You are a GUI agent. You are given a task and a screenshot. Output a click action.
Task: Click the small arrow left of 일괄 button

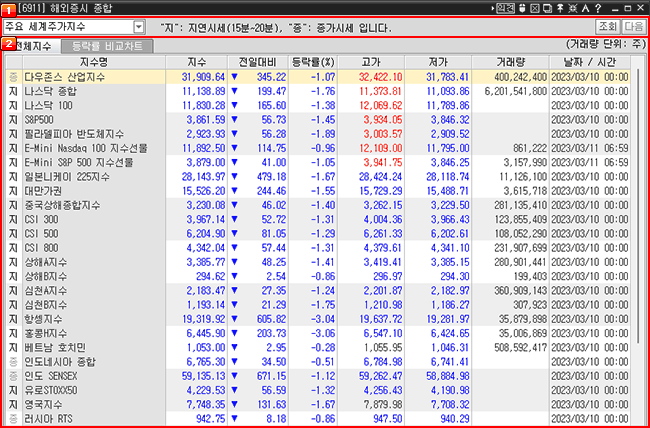[x=492, y=8]
